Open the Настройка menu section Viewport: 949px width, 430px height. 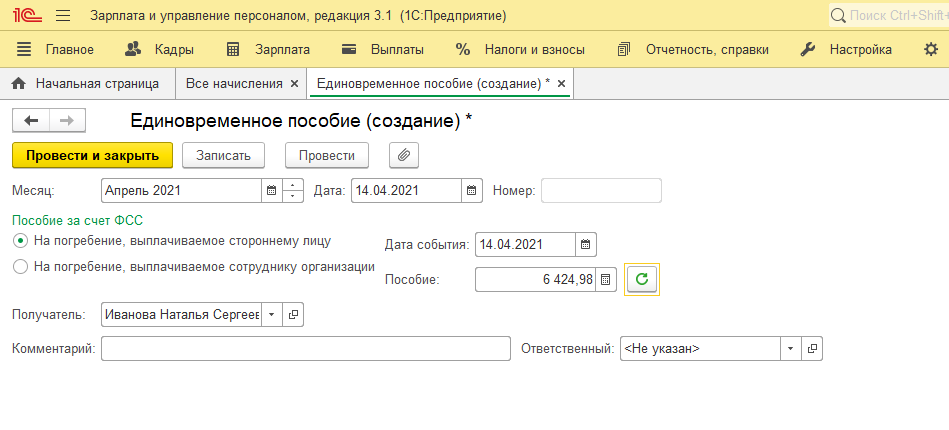tap(861, 50)
